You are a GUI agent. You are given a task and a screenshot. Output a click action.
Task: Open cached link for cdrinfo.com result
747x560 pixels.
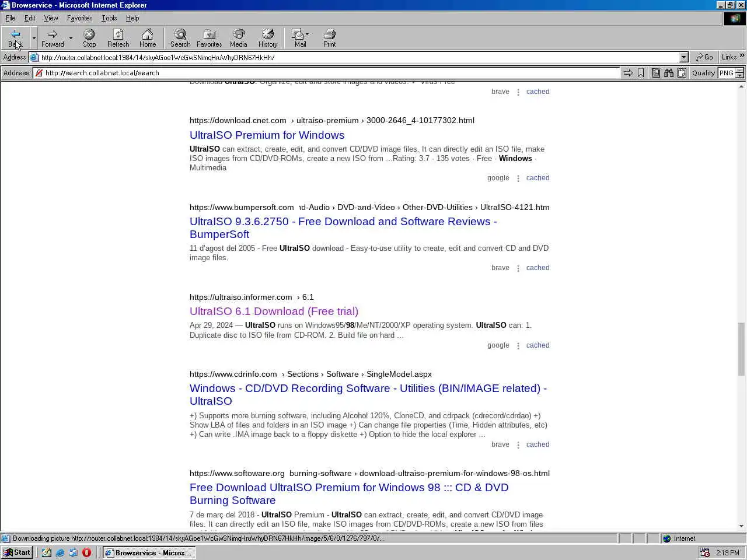point(537,444)
